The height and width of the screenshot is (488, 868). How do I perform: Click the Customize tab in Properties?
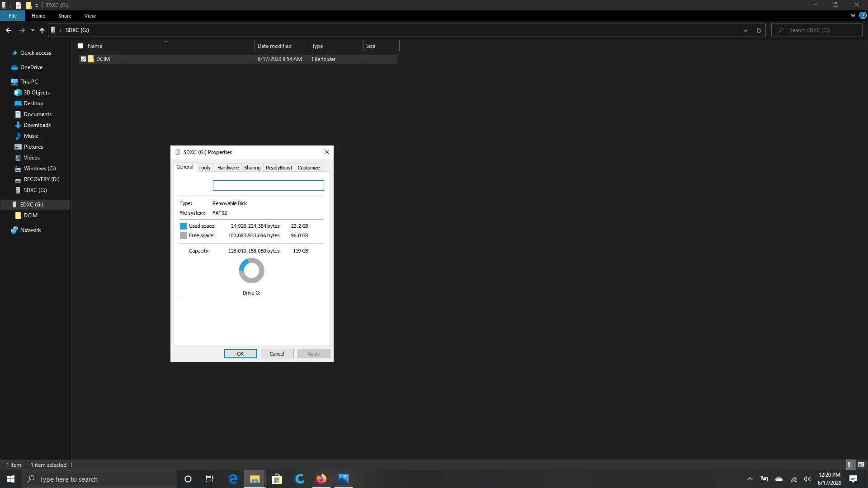(x=309, y=168)
